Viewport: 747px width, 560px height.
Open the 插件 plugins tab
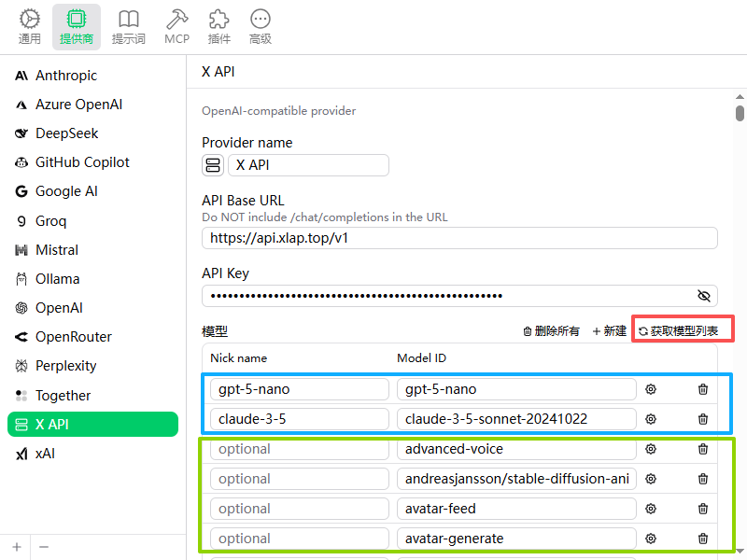click(x=218, y=27)
